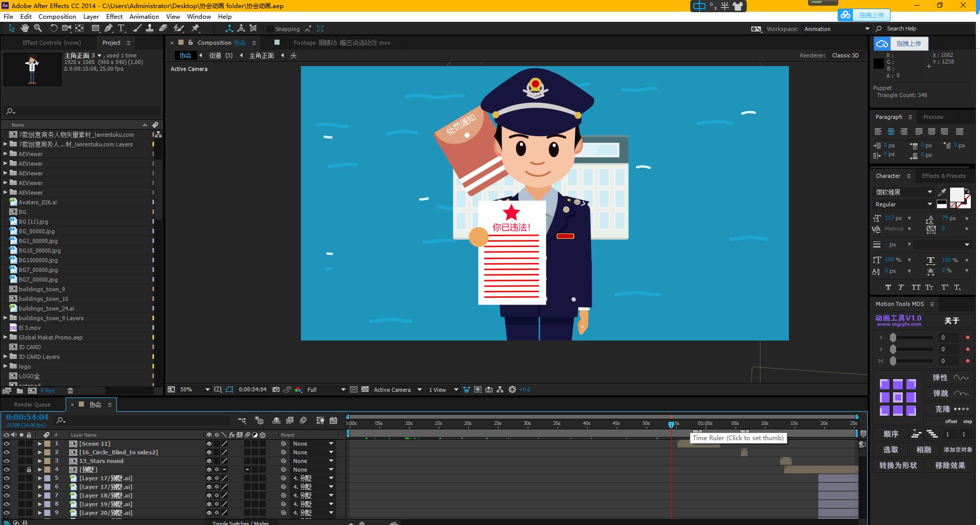Select the Roto Brush tool
The height and width of the screenshot is (525, 980).
tap(178, 28)
